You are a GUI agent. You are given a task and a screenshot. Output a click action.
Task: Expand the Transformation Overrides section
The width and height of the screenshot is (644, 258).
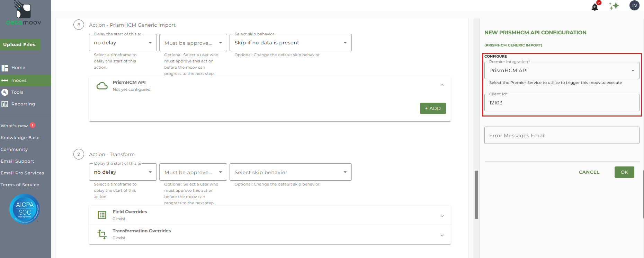[442, 235]
